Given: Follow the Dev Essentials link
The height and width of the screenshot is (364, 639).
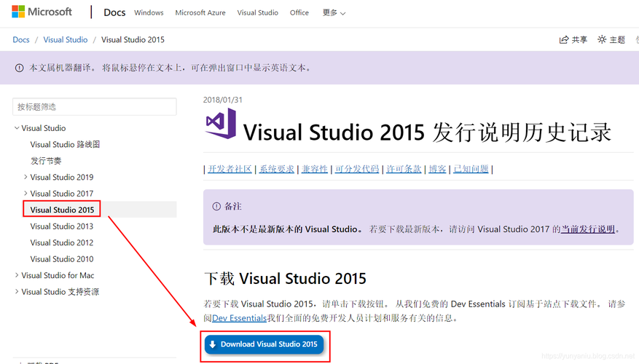Looking at the screenshot, I should pyautogui.click(x=239, y=318).
